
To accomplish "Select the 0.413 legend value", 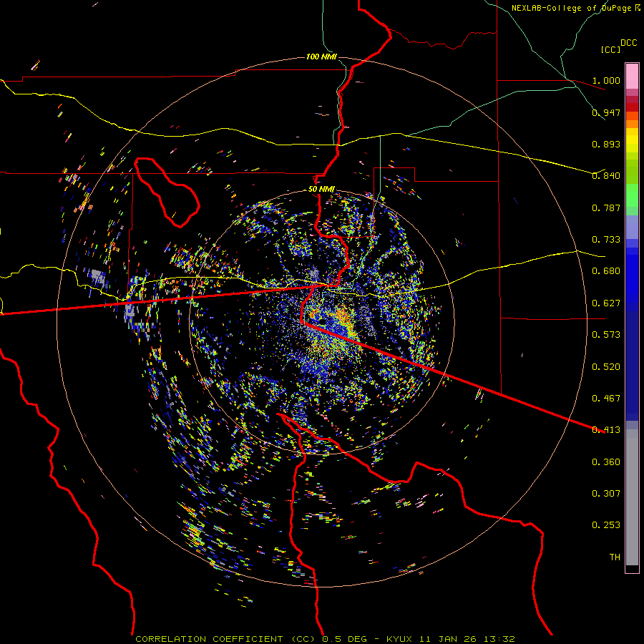I will click(x=606, y=430).
